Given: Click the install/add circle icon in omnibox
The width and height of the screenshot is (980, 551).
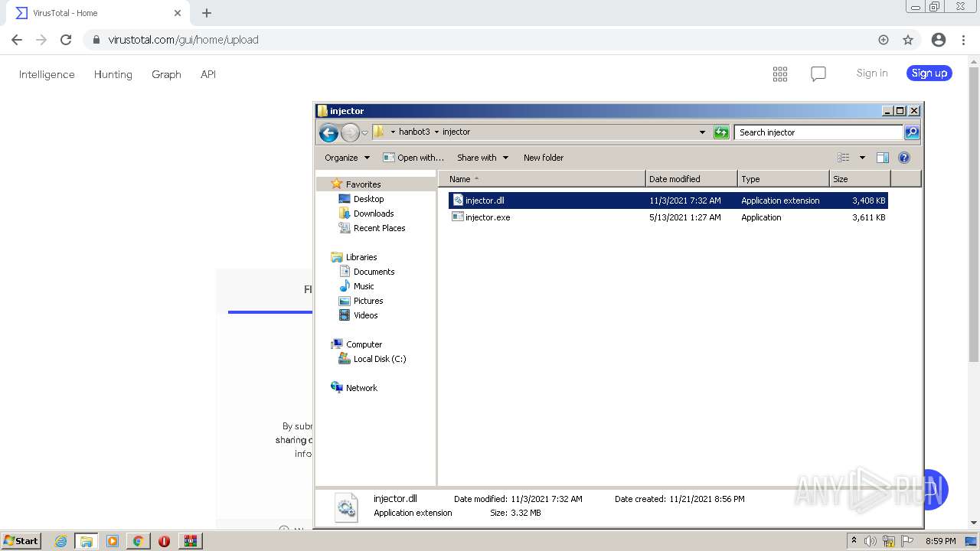Looking at the screenshot, I should (x=884, y=40).
